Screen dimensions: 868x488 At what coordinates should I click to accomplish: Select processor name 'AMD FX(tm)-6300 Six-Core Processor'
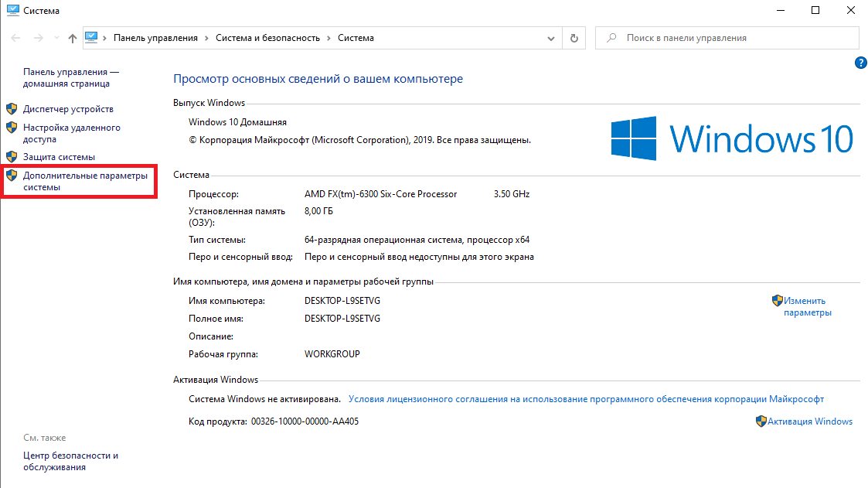tap(380, 194)
